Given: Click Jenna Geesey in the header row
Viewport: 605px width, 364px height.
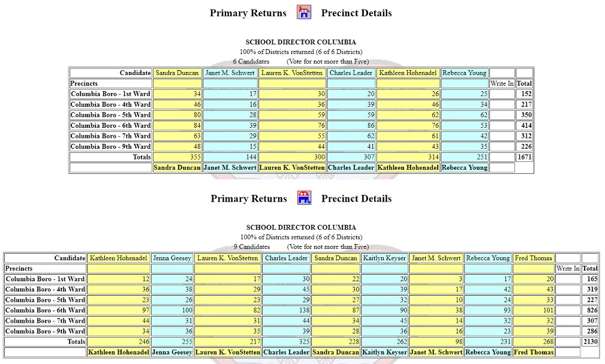Looking at the screenshot, I should 172,258.
